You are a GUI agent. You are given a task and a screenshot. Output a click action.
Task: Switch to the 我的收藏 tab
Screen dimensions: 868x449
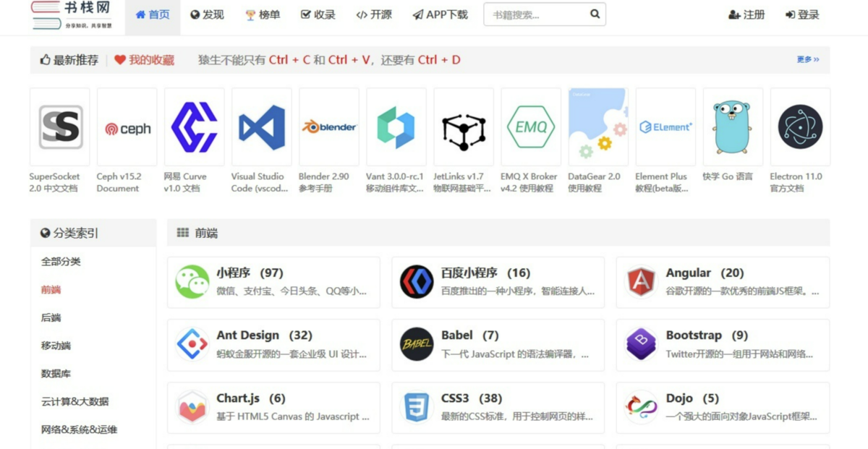[x=150, y=61]
